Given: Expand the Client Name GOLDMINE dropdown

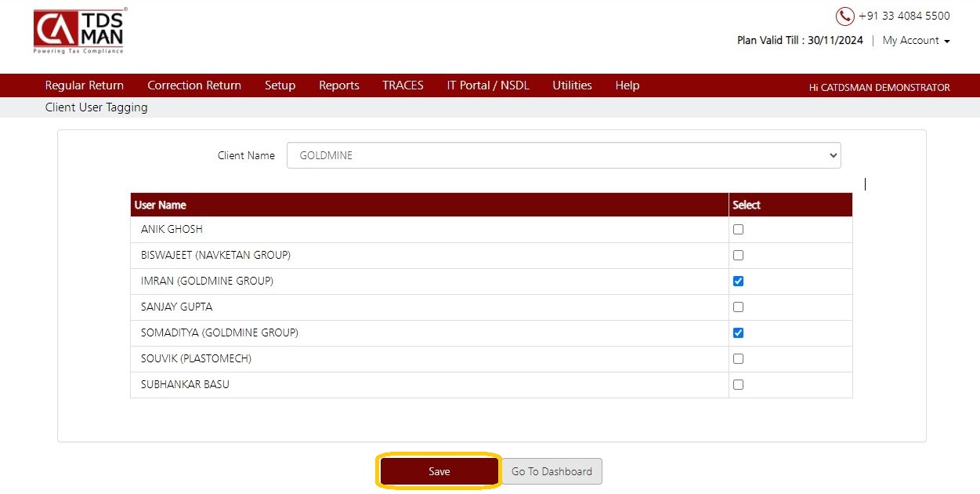Looking at the screenshot, I should (563, 155).
